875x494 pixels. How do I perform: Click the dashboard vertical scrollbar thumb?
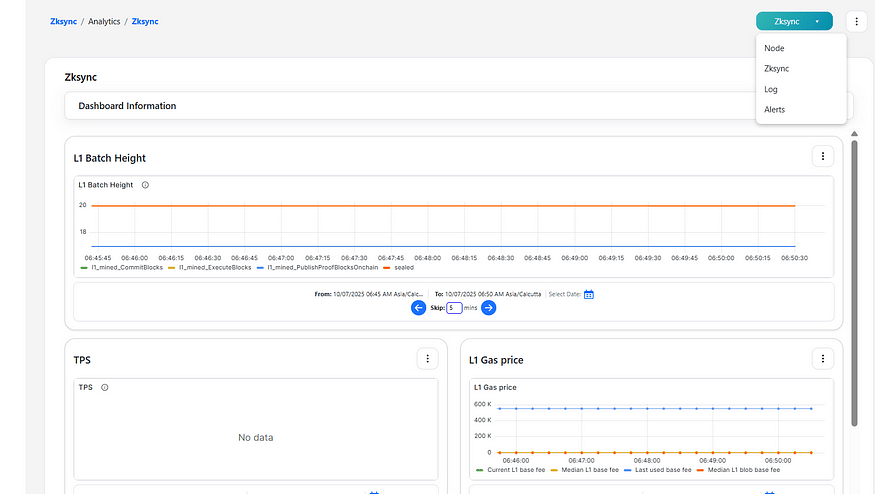click(x=854, y=283)
